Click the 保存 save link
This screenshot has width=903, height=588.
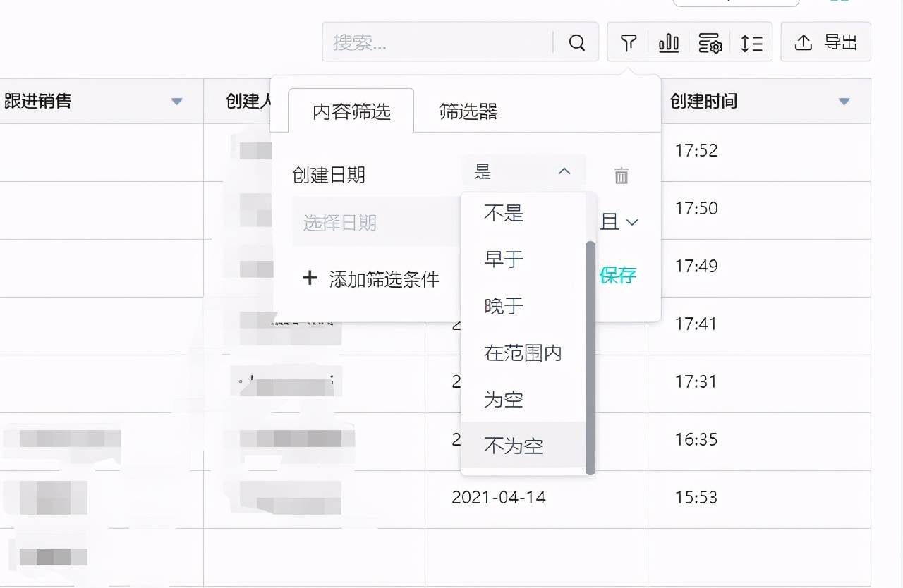[618, 275]
